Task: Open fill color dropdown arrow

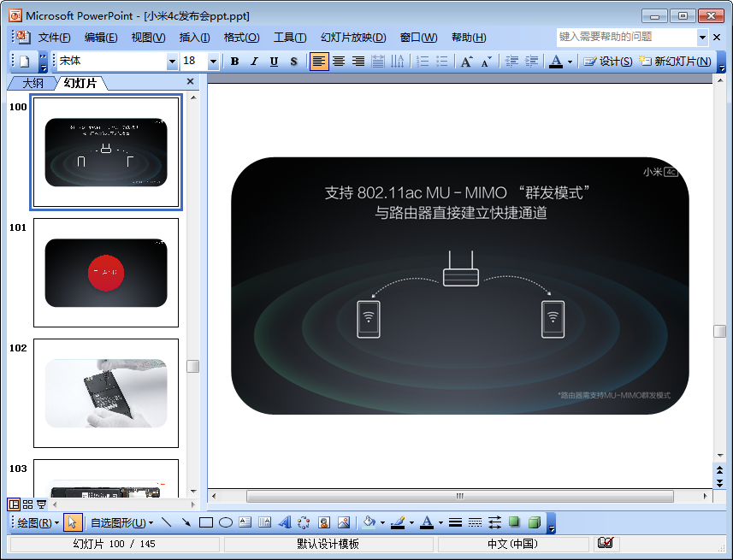Action: point(382,522)
